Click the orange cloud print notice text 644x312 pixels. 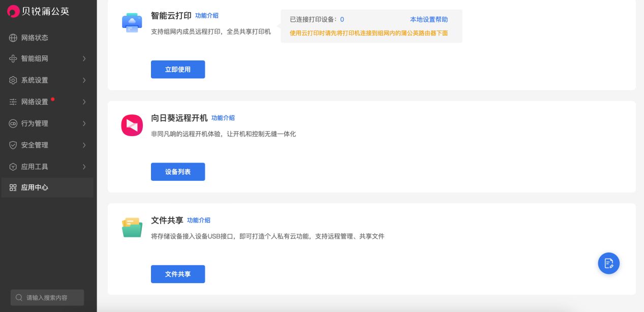pos(369,33)
